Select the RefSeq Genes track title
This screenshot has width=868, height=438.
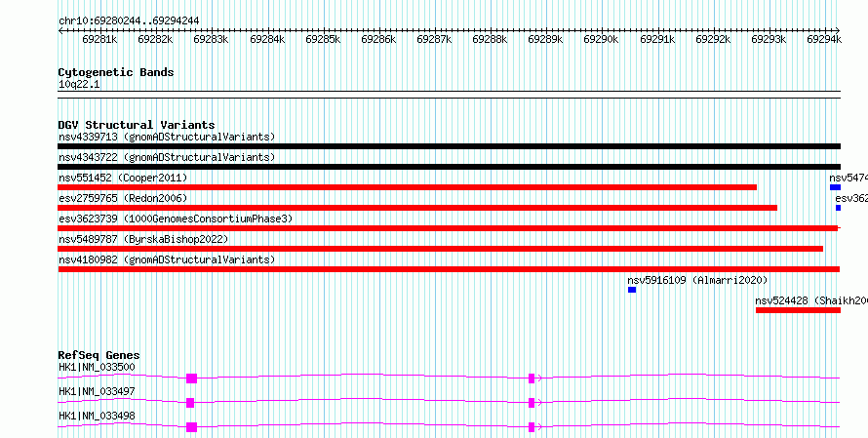(x=99, y=355)
